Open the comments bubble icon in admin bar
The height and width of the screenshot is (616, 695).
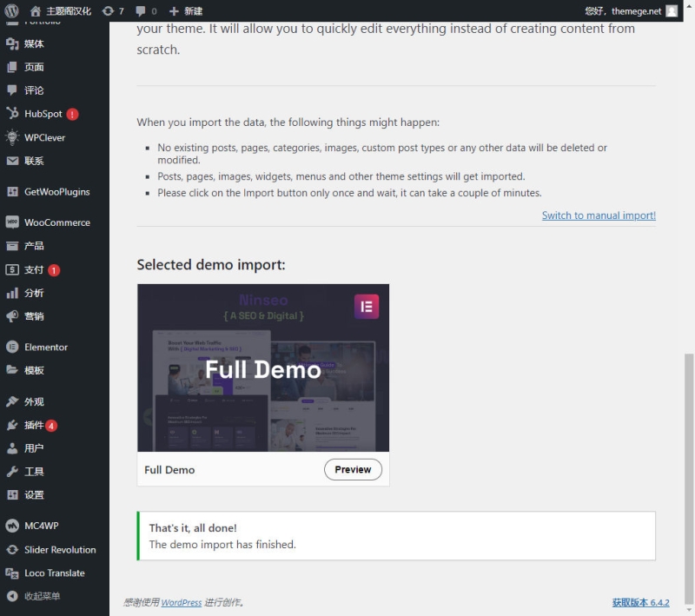click(x=141, y=11)
